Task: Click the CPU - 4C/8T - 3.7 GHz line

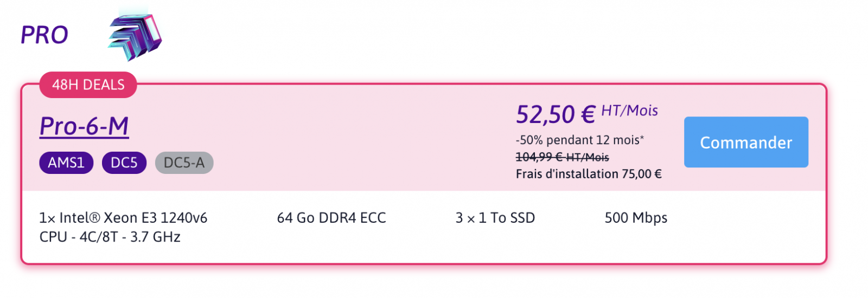Action: pos(110,237)
